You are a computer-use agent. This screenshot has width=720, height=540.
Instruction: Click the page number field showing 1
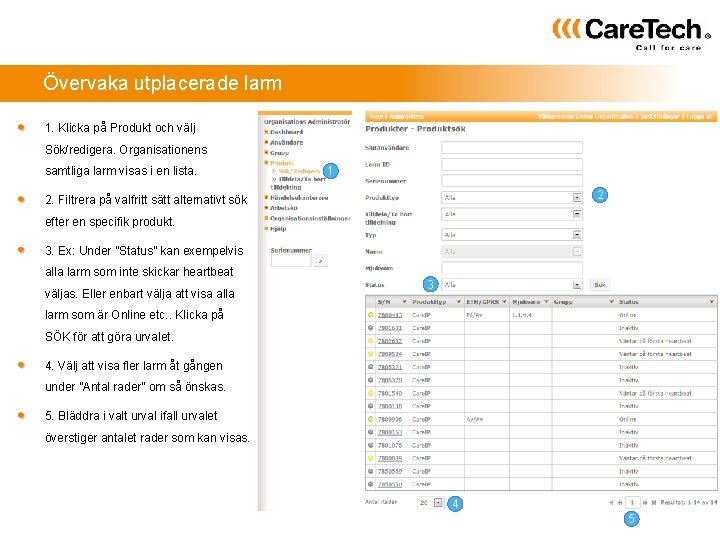pos(632,503)
